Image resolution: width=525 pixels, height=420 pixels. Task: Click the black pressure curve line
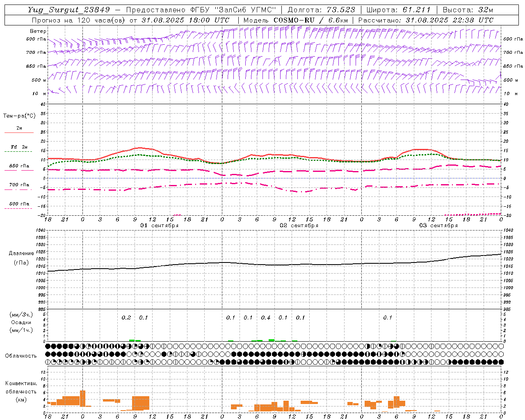274,265
